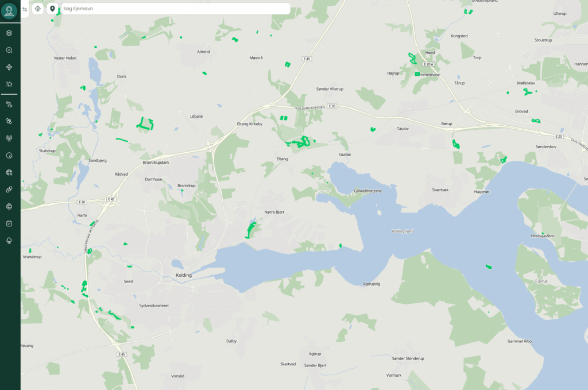
Task: Toggle the sidebar with swap arrows button
Action: coord(25,9)
